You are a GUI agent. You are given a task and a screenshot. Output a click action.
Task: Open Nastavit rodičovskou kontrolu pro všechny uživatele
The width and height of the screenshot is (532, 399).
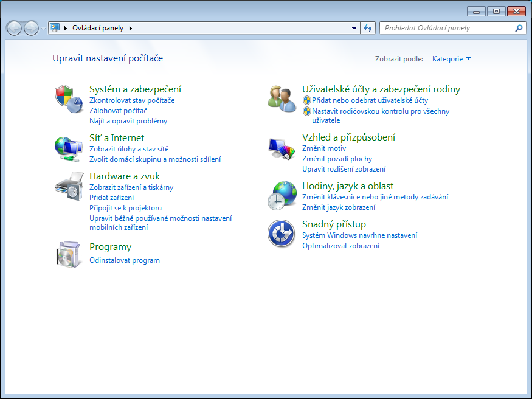coord(381,116)
